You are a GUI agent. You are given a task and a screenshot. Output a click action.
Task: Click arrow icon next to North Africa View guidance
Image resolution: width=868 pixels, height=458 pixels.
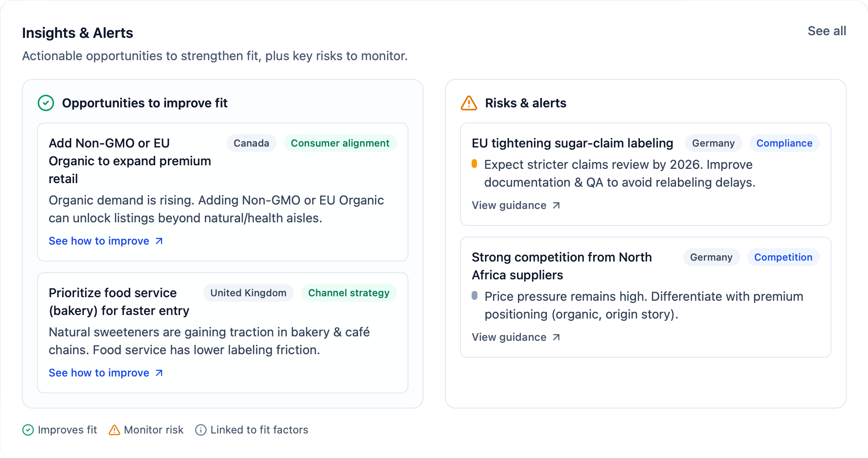pyautogui.click(x=556, y=337)
